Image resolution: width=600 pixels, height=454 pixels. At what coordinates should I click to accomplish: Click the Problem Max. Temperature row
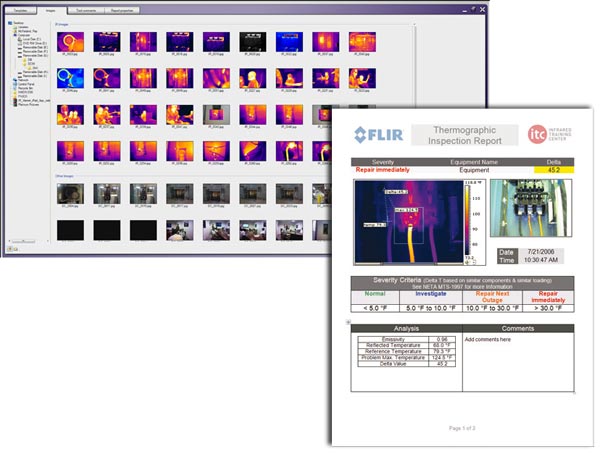[406, 358]
